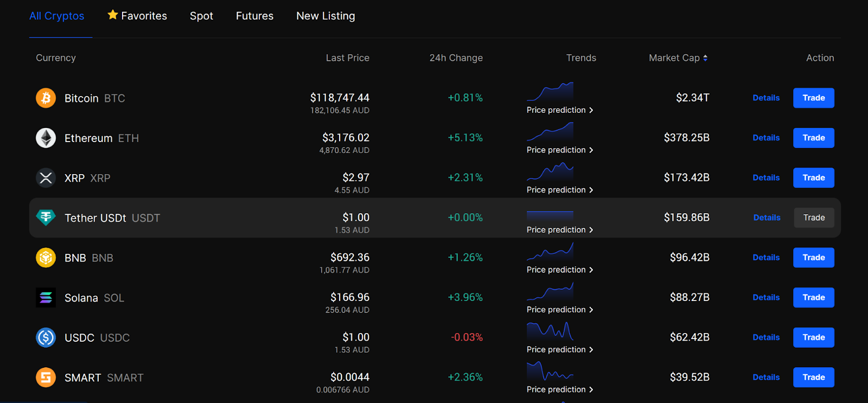View Ethereum Details

[766, 138]
